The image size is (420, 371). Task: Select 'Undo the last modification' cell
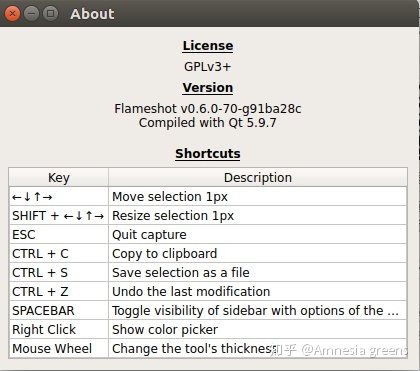(258, 291)
